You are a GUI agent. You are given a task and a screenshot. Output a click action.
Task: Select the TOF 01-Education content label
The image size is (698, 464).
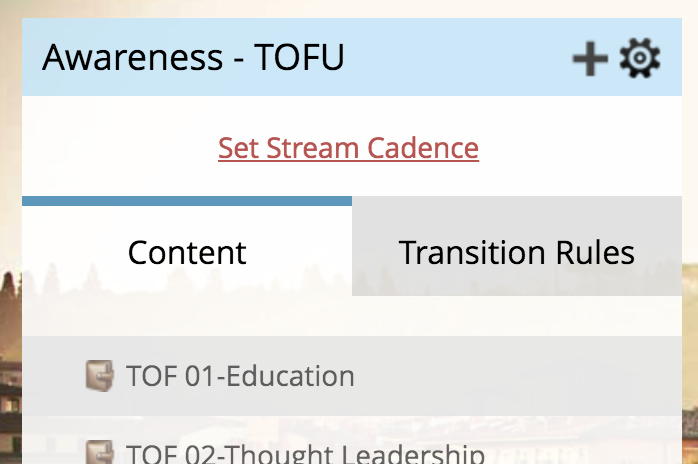point(240,376)
